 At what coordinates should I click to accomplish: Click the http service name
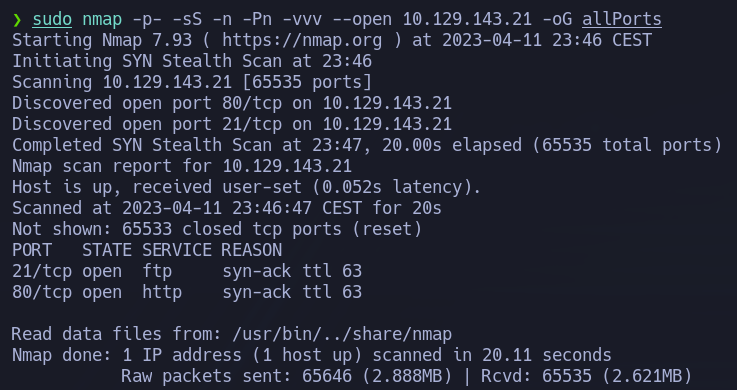[x=162, y=292]
